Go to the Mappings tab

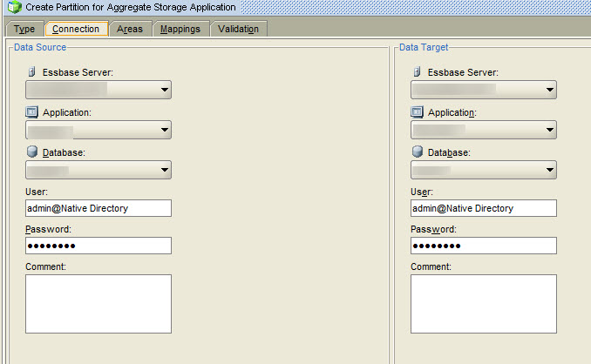(x=180, y=29)
